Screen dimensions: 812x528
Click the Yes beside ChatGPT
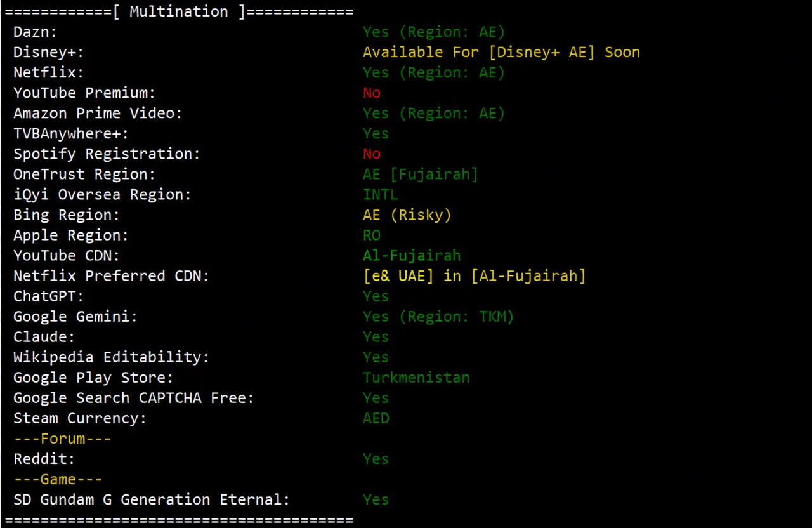(376, 296)
